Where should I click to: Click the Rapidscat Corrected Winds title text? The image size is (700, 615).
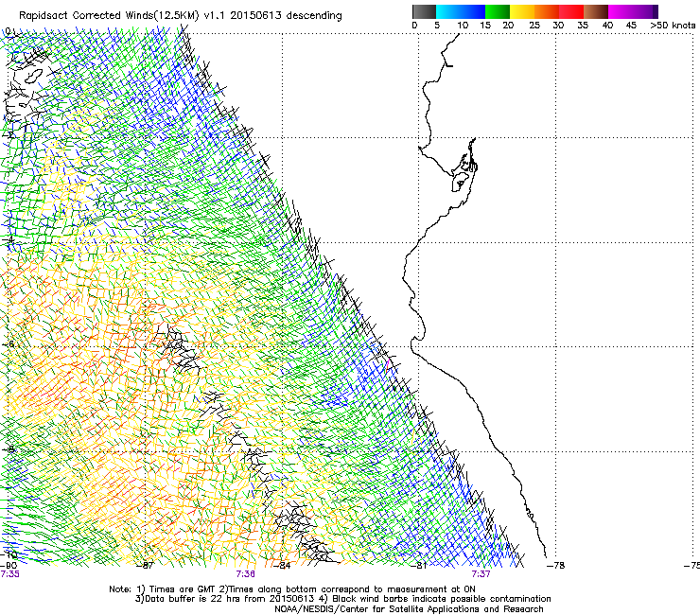coord(181,16)
